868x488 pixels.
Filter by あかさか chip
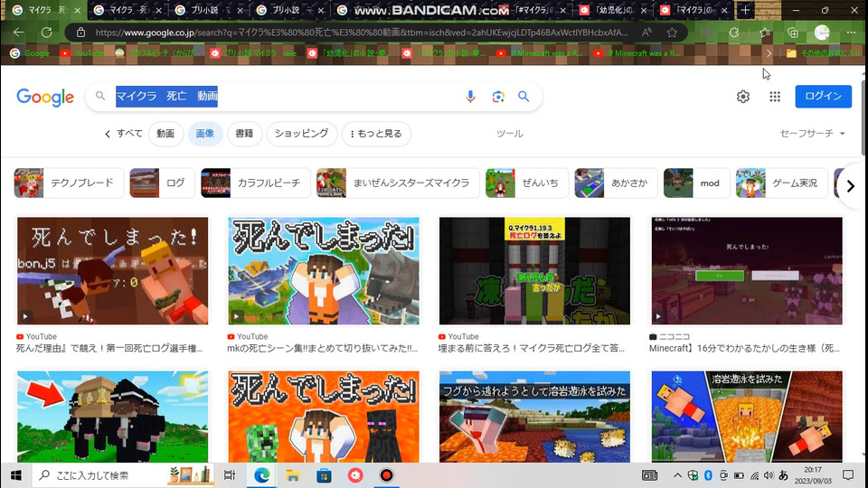tap(616, 183)
